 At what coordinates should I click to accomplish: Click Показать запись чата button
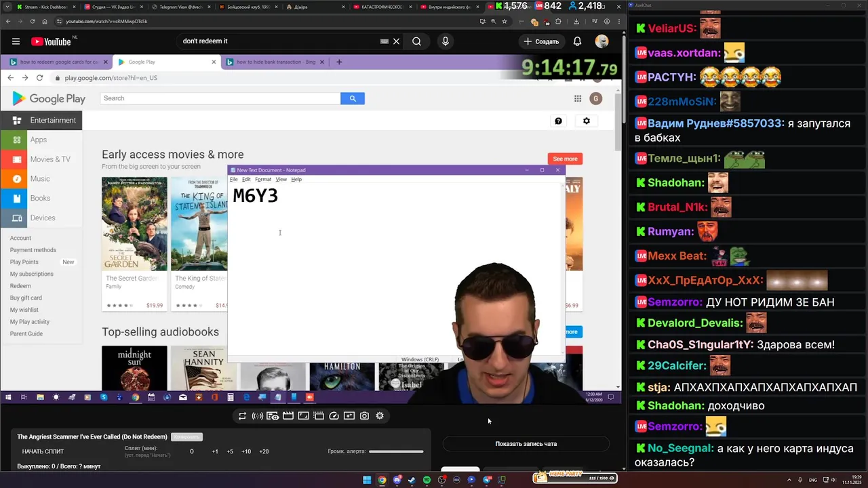[526, 444]
